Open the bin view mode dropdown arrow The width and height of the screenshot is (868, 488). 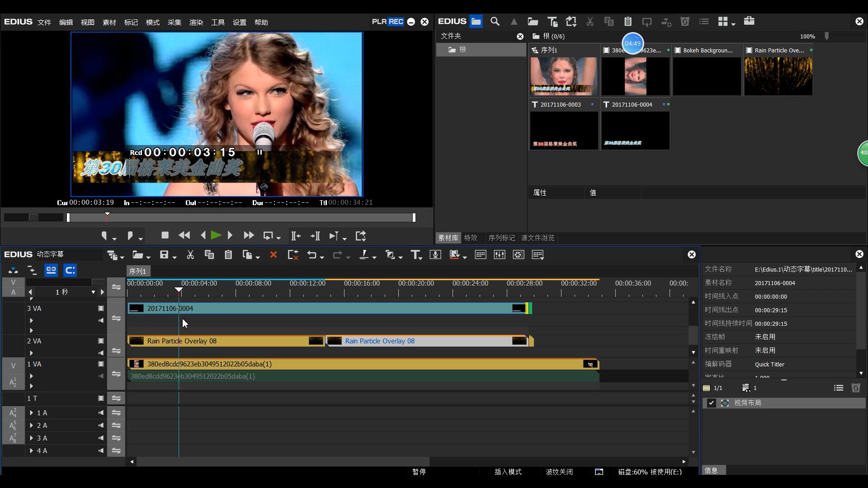click(x=733, y=23)
